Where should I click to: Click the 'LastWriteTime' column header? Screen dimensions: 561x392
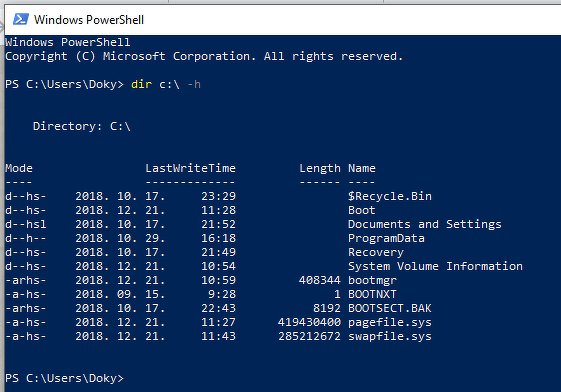point(190,168)
